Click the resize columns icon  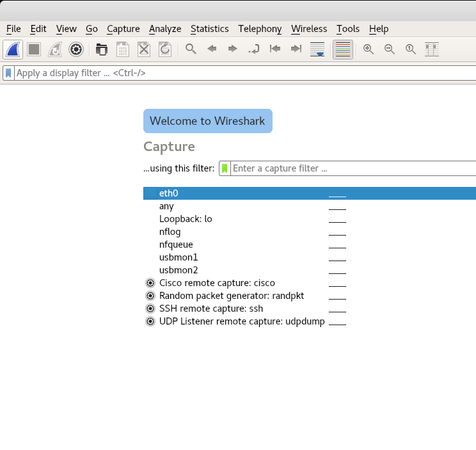[x=432, y=49]
